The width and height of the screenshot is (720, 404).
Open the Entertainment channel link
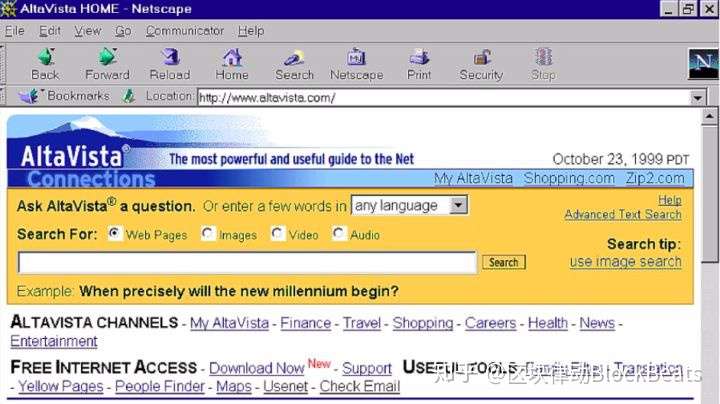pos(54,342)
